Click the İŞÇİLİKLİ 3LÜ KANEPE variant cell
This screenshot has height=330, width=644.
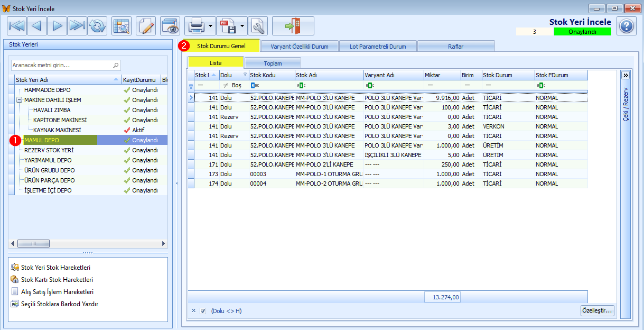pyautogui.click(x=394, y=155)
